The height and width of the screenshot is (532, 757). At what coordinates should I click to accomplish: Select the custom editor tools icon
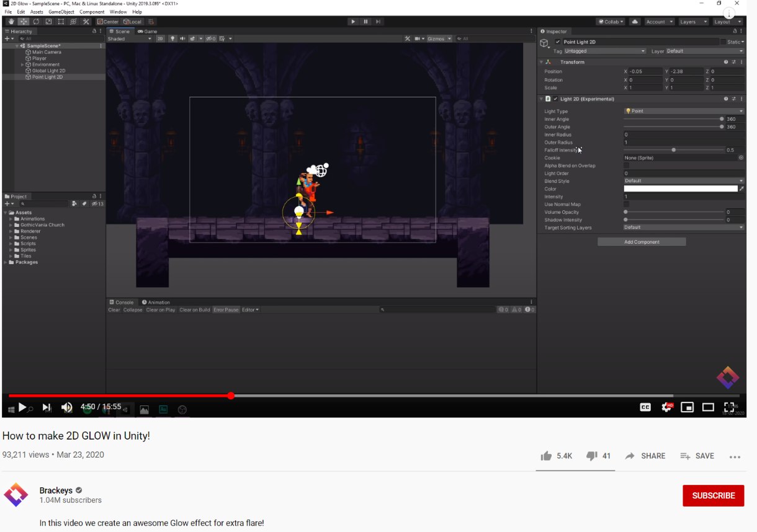86,22
